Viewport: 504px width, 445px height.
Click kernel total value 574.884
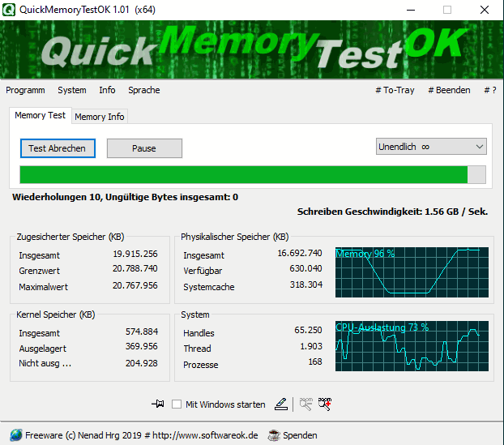coord(142,332)
